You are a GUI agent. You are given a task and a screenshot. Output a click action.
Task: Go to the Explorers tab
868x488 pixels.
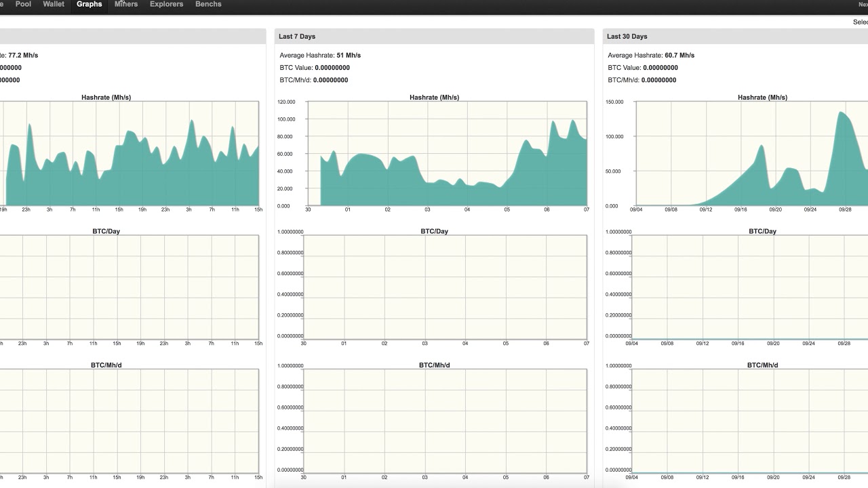(x=166, y=4)
